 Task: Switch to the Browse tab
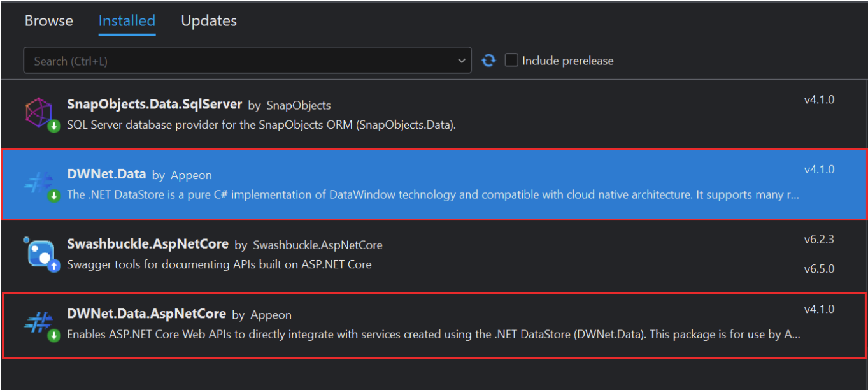(x=49, y=21)
